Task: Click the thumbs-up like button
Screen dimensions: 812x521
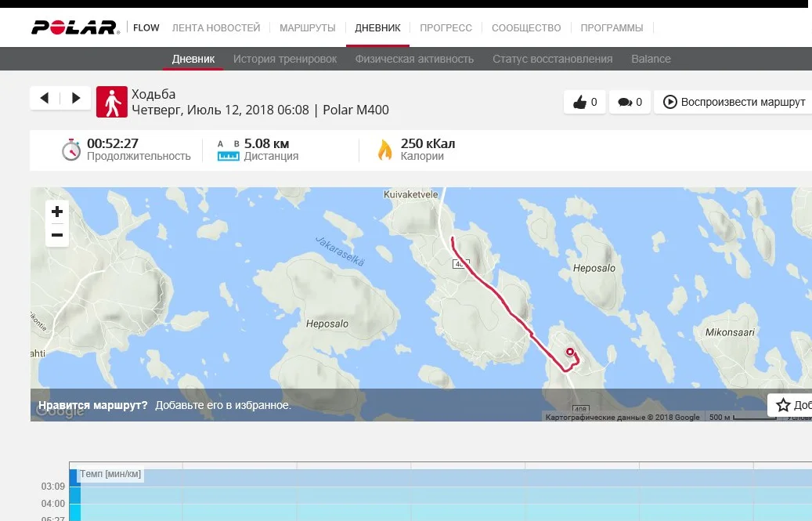Action: point(585,102)
